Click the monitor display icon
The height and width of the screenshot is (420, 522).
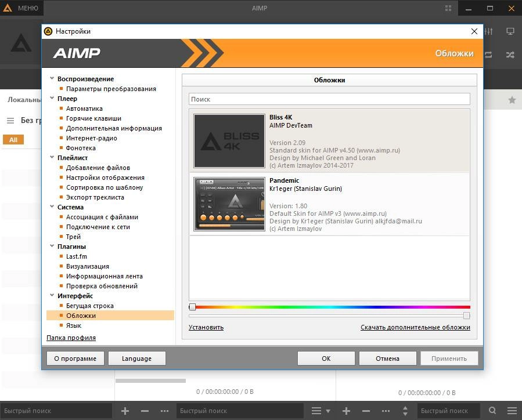click(x=510, y=31)
